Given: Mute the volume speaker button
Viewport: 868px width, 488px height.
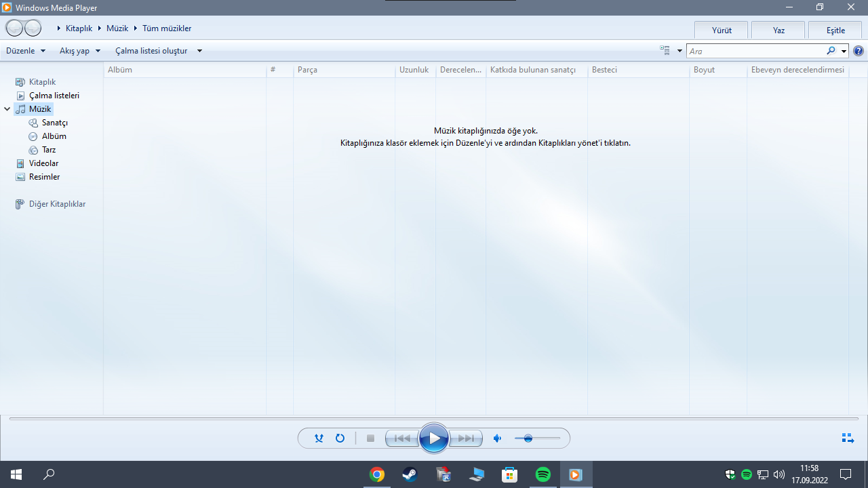Looking at the screenshot, I should pos(497,439).
